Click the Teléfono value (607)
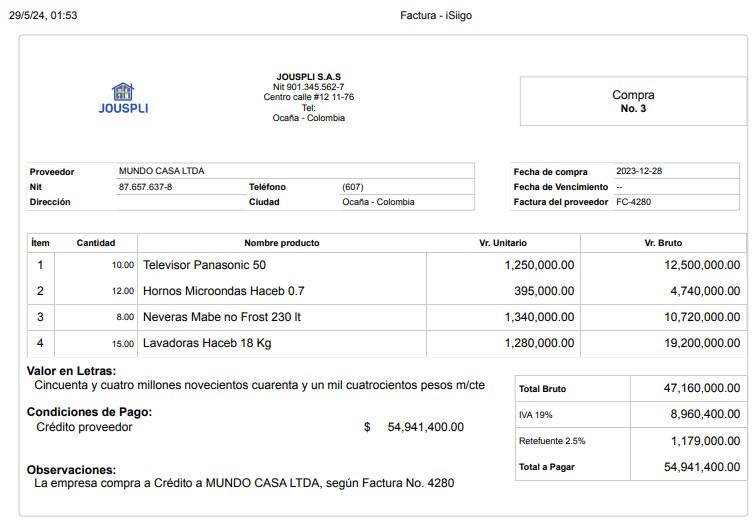The image size is (756, 529). (x=352, y=187)
